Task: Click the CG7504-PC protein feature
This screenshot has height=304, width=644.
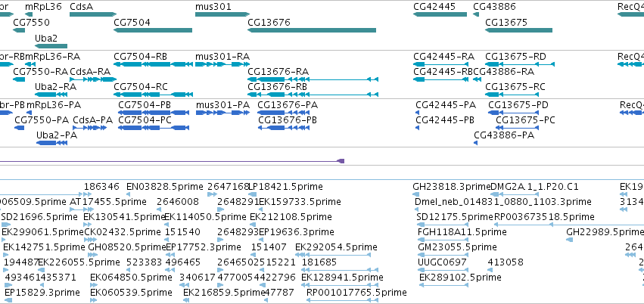Action: [x=154, y=128]
